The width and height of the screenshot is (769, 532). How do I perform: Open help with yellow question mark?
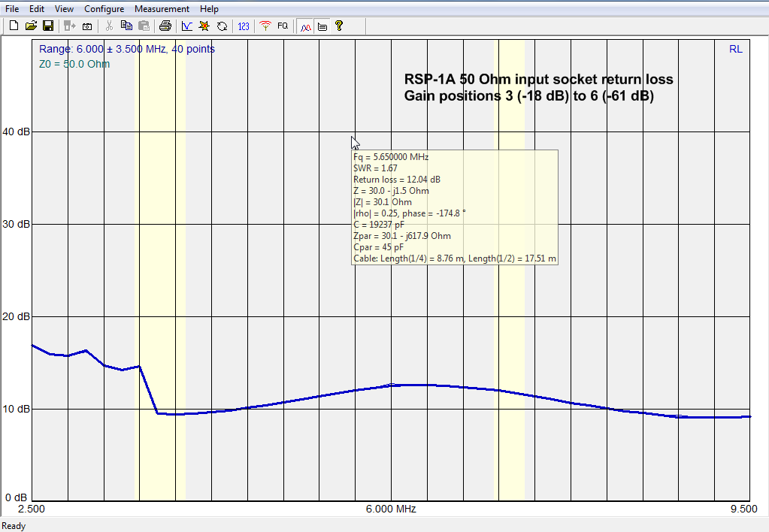click(x=339, y=26)
